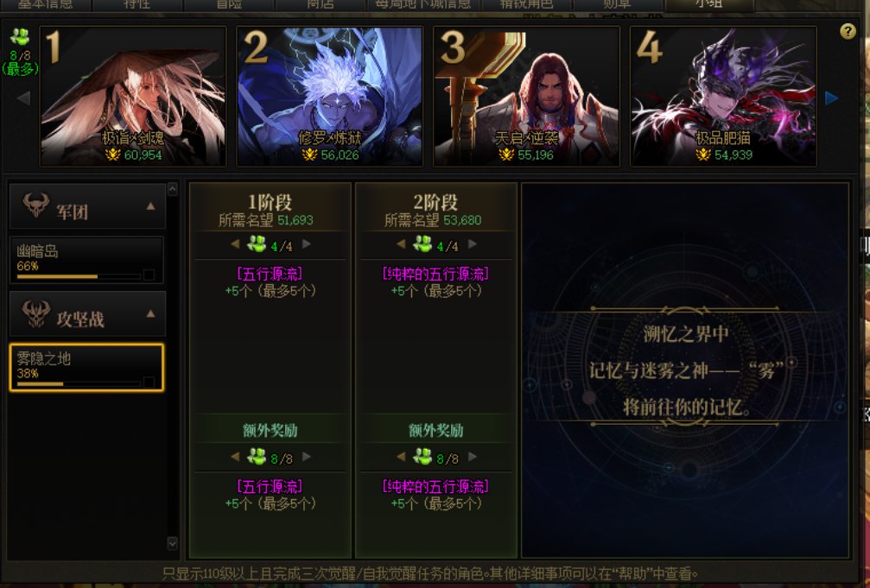Select the 雾隐之地 raid entry
Screen dimensions: 870x588
pyautogui.click(x=86, y=367)
